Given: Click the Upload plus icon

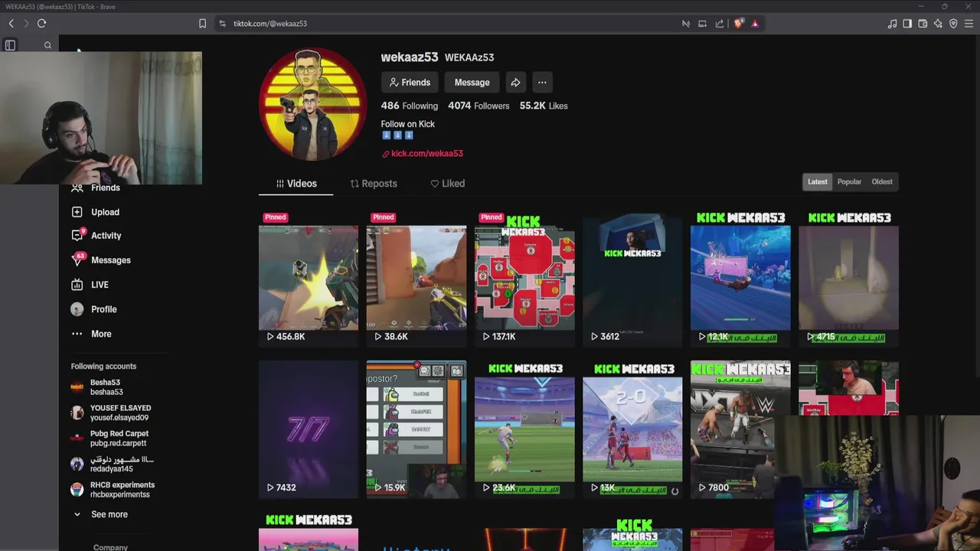Looking at the screenshot, I should (x=77, y=212).
